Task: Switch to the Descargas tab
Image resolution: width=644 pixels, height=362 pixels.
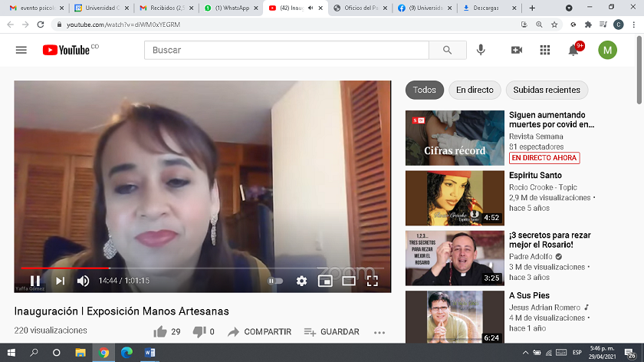Action: coord(489,8)
